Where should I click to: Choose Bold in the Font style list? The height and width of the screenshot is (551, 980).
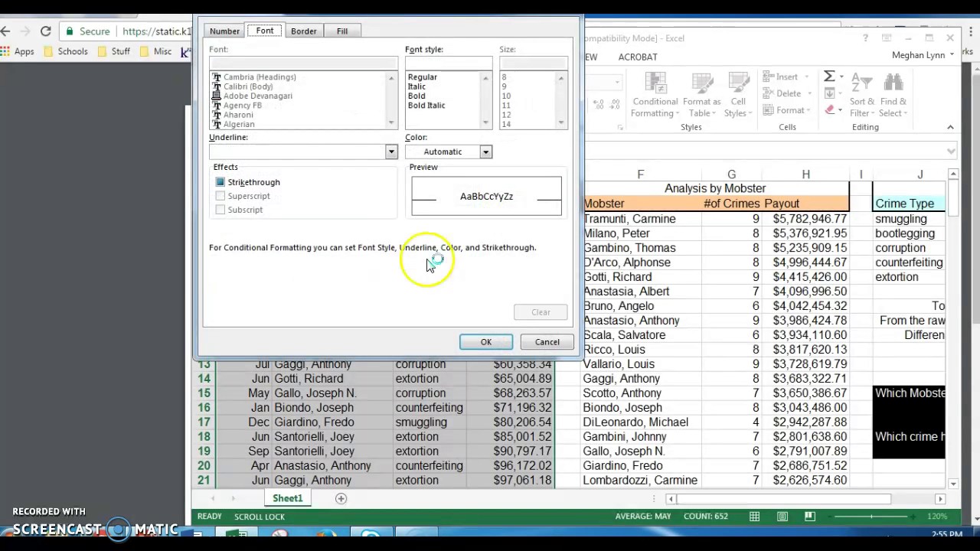[416, 96]
